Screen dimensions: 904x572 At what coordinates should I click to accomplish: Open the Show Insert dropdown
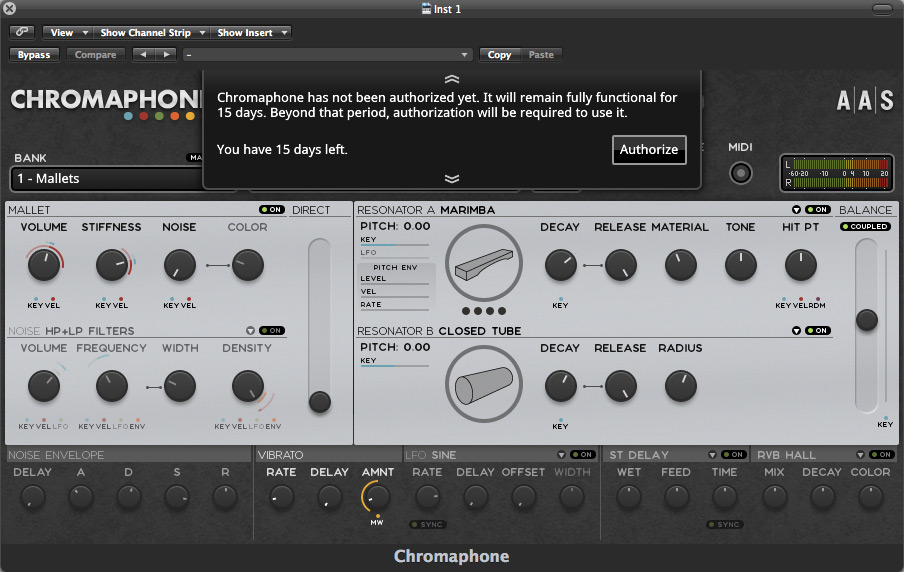[251, 32]
